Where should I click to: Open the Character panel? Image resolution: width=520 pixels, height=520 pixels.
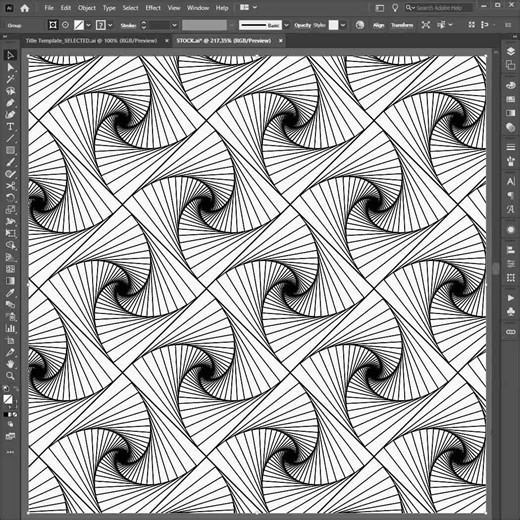[510, 181]
